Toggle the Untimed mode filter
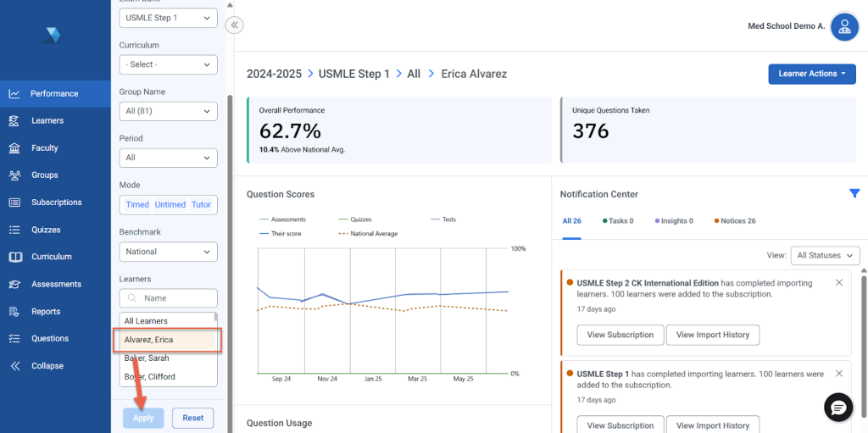The width and height of the screenshot is (868, 433). [x=170, y=204]
